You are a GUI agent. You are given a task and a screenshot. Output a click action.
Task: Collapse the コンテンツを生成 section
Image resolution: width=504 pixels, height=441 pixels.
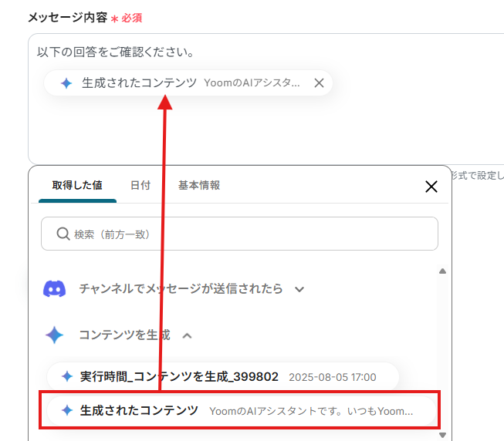click(187, 335)
